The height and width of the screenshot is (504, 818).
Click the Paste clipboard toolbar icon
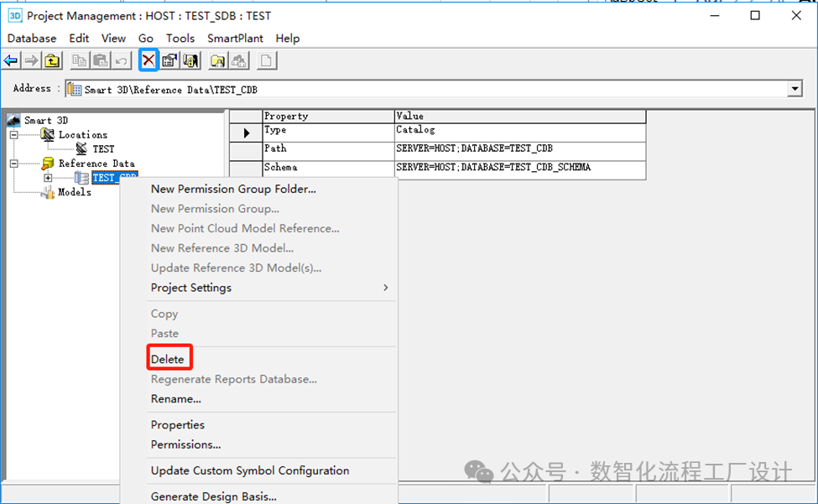coord(100,61)
